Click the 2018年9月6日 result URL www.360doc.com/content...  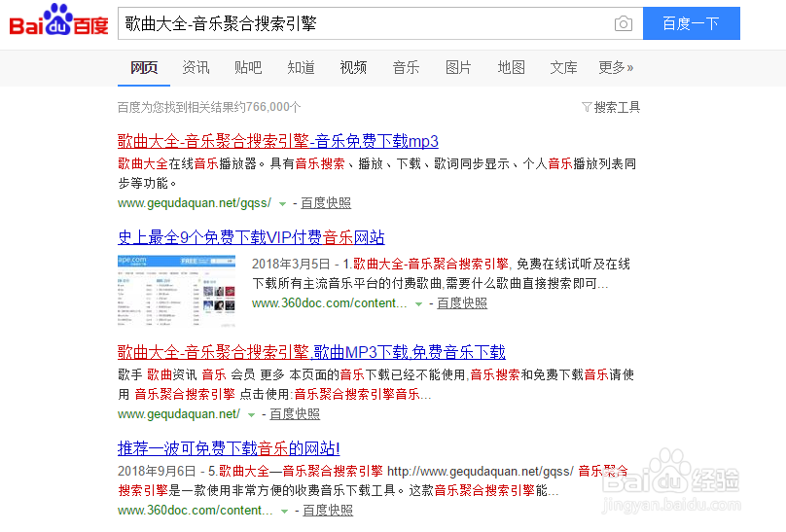[196, 511]
